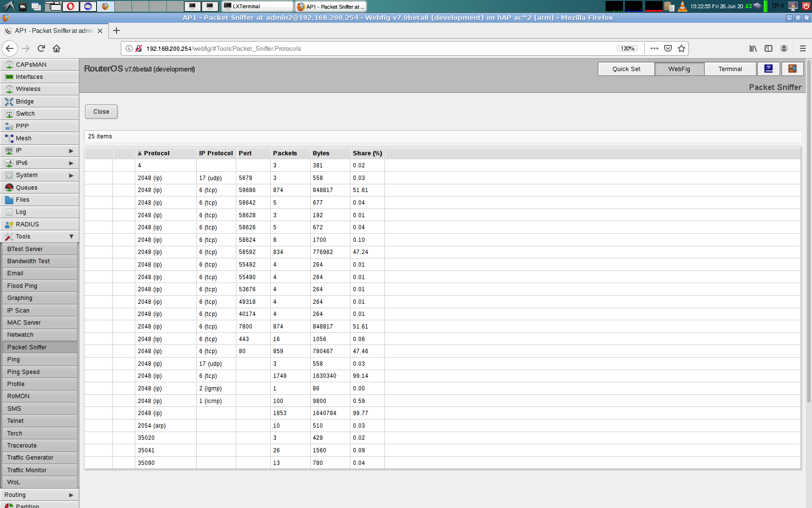This screenshot has height=508, width=812.
Task: Click the browser address bar URL
Action: coord(223,48)
